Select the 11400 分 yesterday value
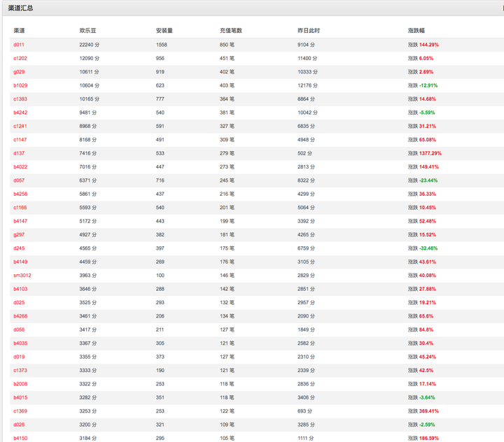The image size is (504, 442). pyautogui.click(x=307, y=58)
